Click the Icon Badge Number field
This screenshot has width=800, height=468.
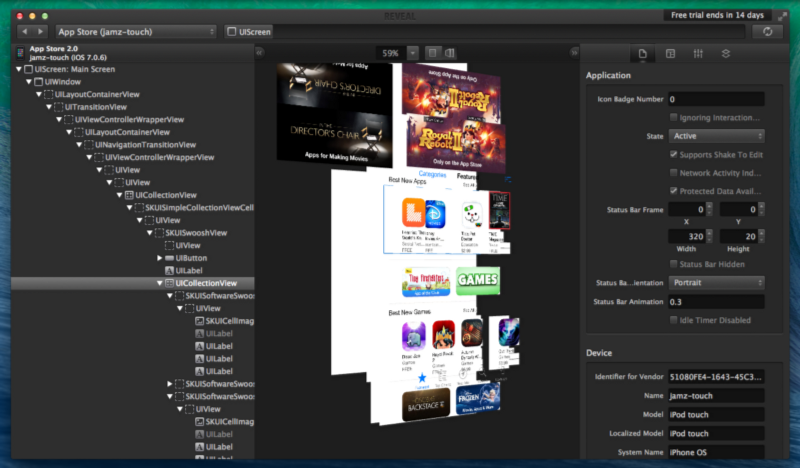(x=715, y=99)
